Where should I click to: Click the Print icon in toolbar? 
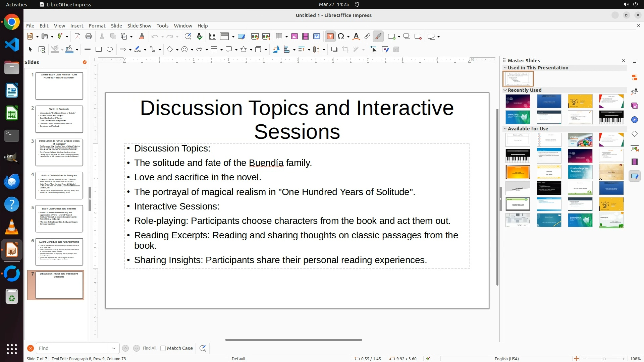(89, 37)
